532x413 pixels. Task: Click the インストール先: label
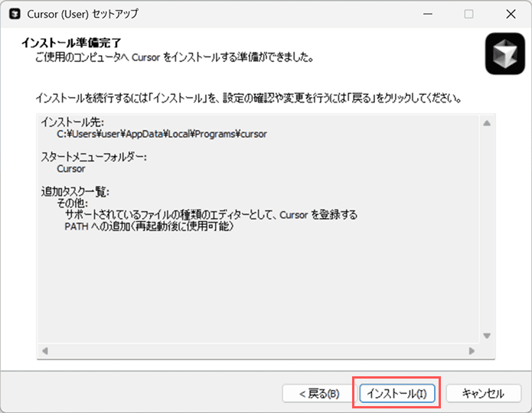[x=73, y=122]
